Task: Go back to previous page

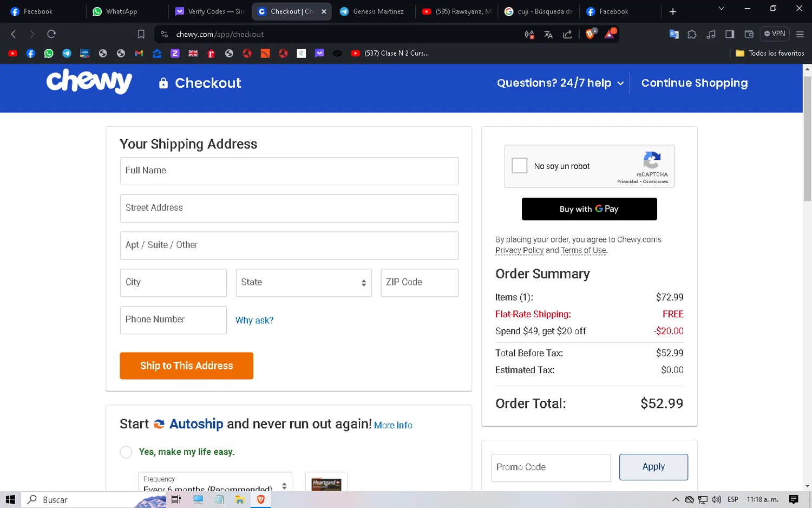Action: pyautogui.click(x=14, y=34)
